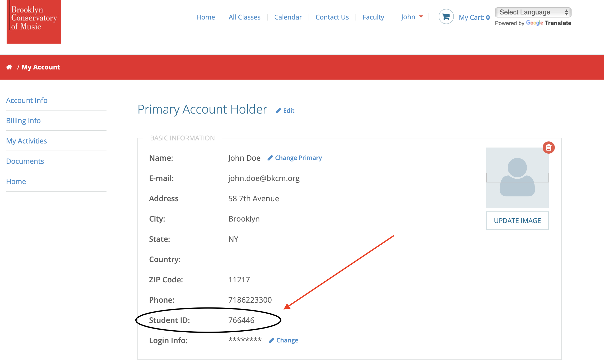Open the Select Language dropdown

(533, 12)
